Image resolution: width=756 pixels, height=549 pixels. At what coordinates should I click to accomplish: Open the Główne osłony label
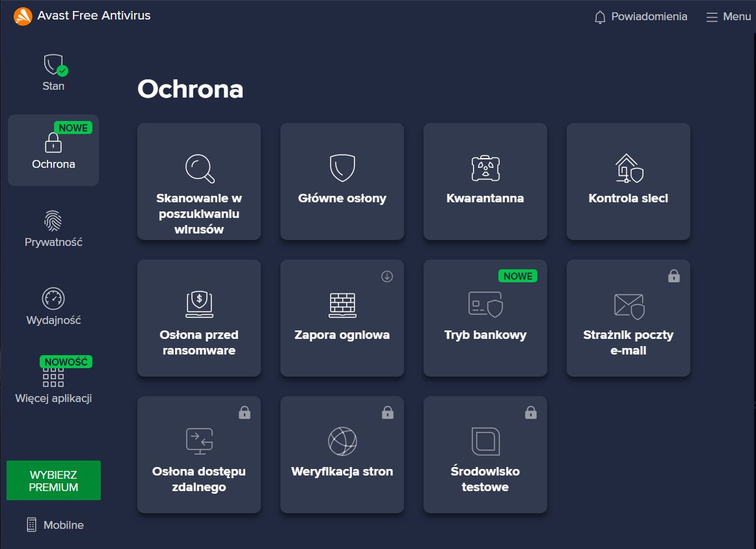pyautogui.click(x=342, y=198)
